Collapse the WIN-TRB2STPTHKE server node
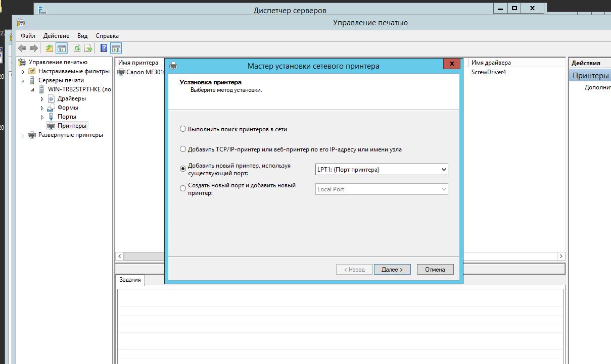The image size is (611, 364). (x=33, y=90)
